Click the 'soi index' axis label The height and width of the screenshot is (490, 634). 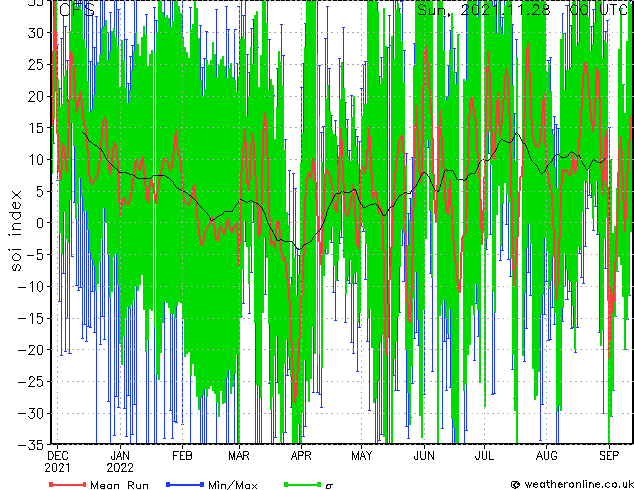pos(15,231)
